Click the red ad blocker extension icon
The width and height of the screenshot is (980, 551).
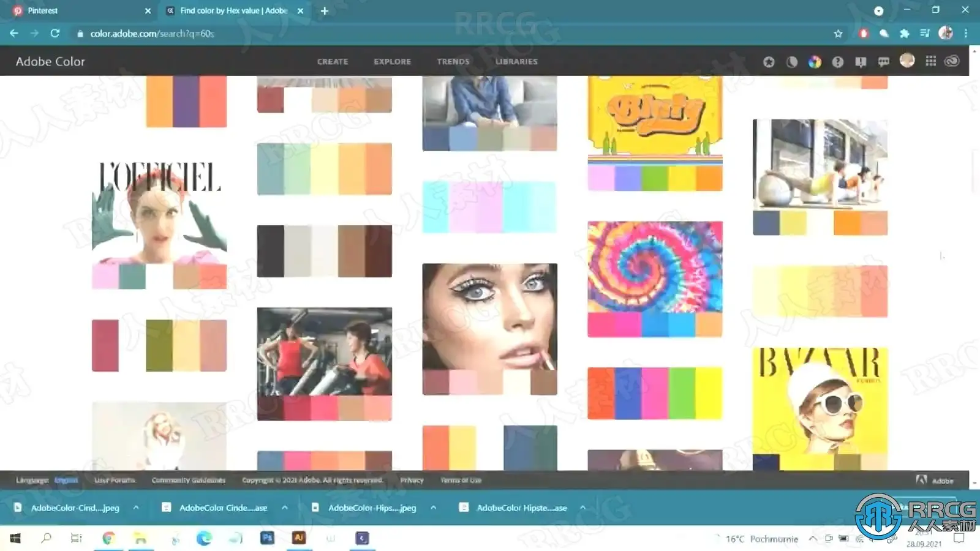pyautogui.click(x=864, y=34)
